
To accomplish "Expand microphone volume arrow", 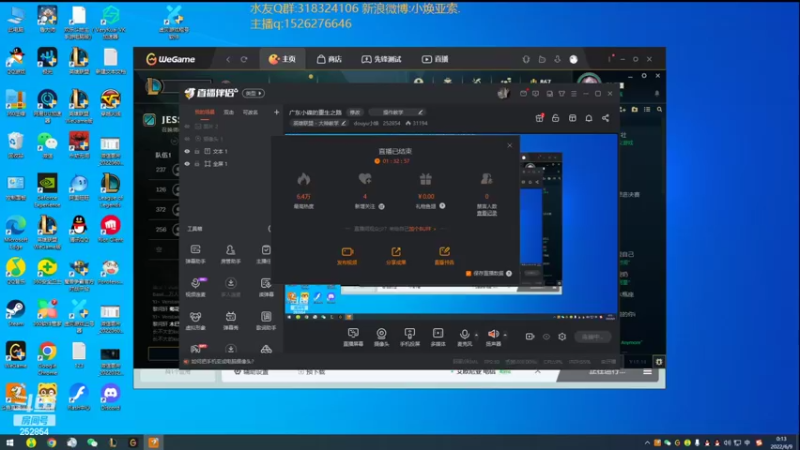I will (477, 335).
